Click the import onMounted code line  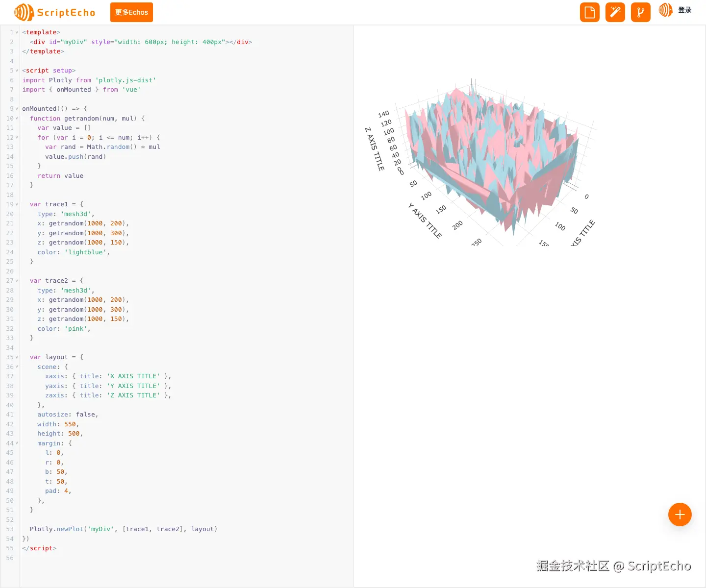[81, 90]
